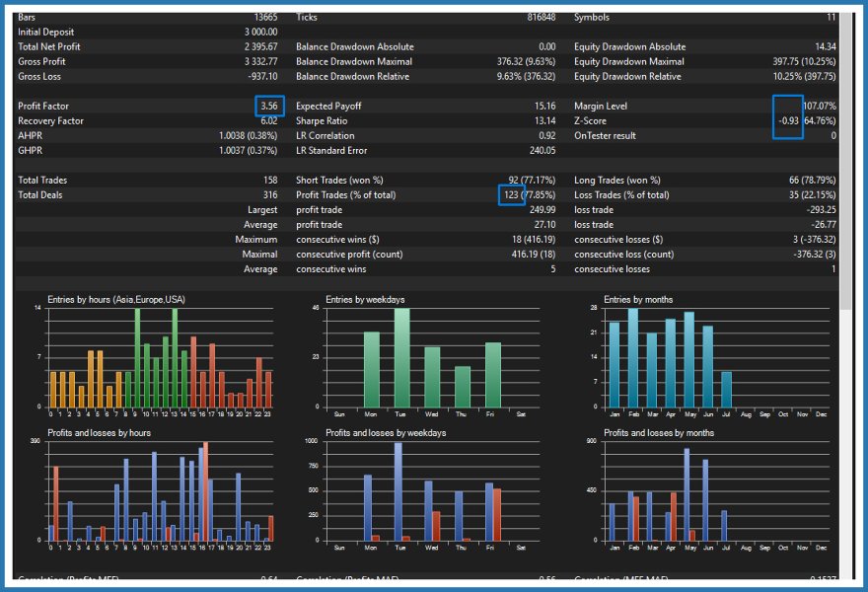Click the highlighted Z-Score value -0.93
868x592 pixels.
(788, 120)
